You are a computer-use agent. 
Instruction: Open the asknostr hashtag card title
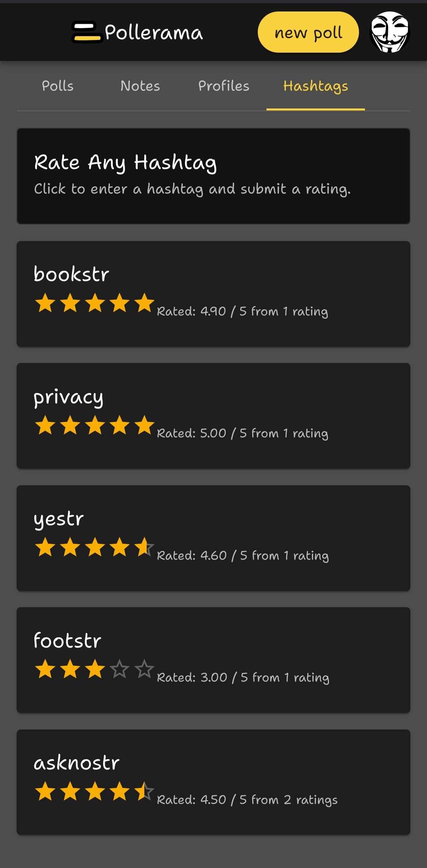click(x=77, y=763)
